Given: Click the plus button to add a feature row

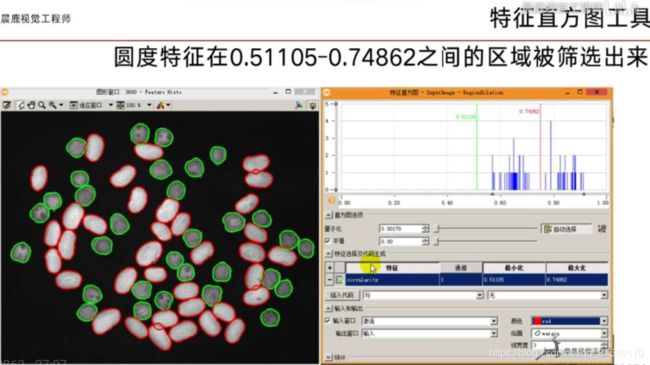Looking at the screenshot, I should coord(330,268).
